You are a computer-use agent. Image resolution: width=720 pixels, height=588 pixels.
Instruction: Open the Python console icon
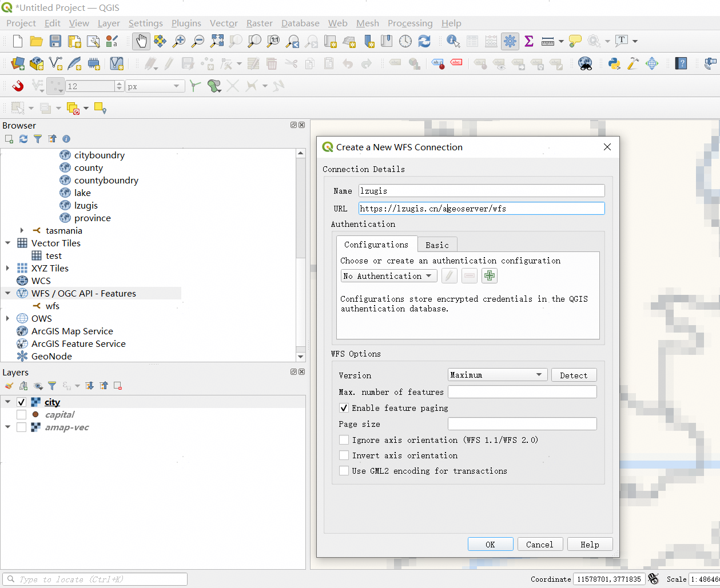(614, 63)
